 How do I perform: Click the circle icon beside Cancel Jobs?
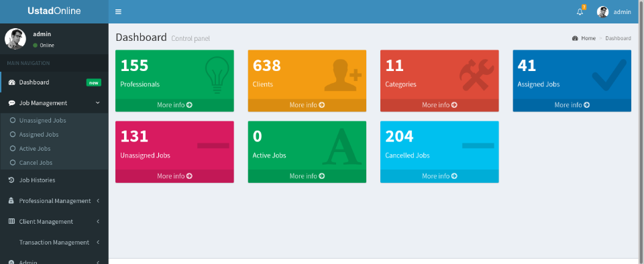[12, 163]
